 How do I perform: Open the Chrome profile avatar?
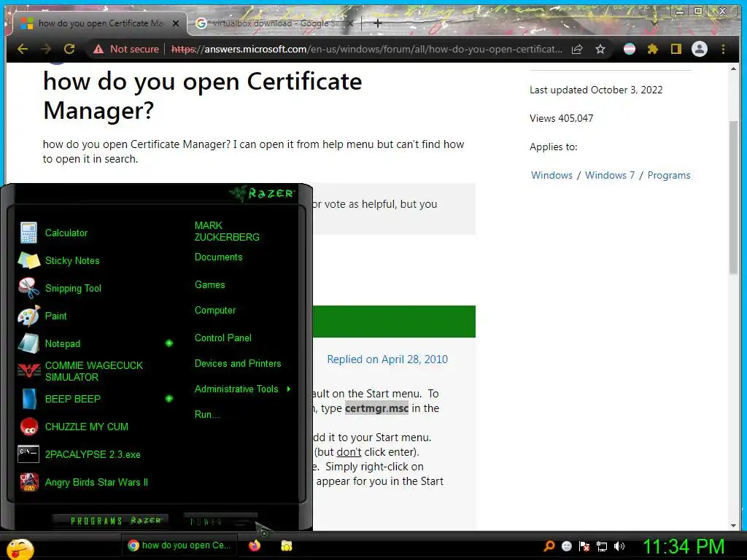(700, 49)
